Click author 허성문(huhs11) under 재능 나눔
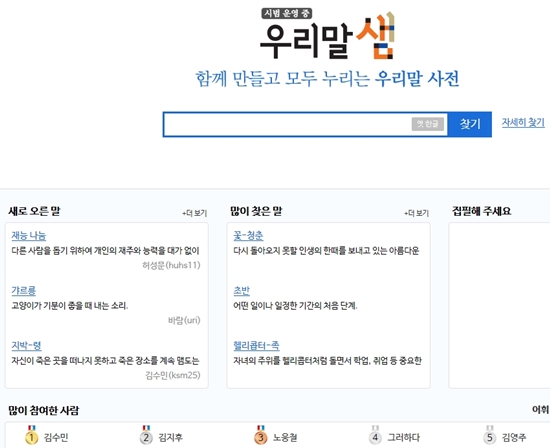550x448 pixels. (x=171, y=265)
